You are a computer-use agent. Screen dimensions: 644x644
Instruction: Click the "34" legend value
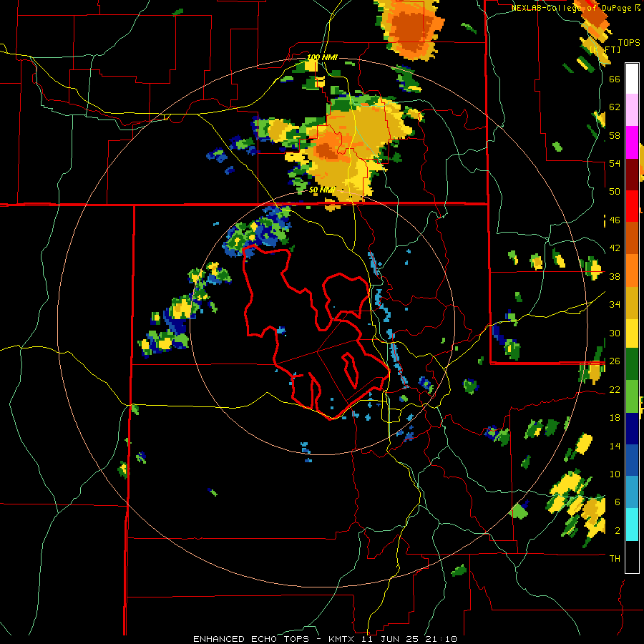pyautogui.click(x=615, y=305)
